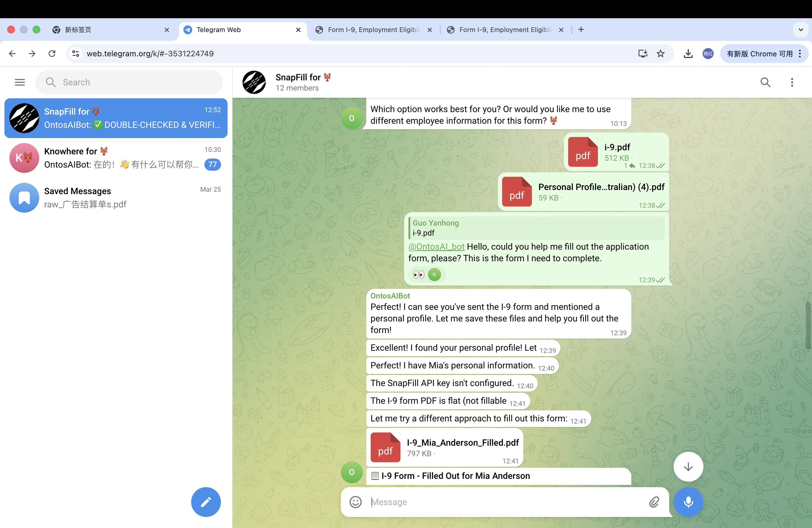The height and width of the screenshot is (528, 812).
Task: Click the compose new message pencil button
Action: tap(206, 502)
